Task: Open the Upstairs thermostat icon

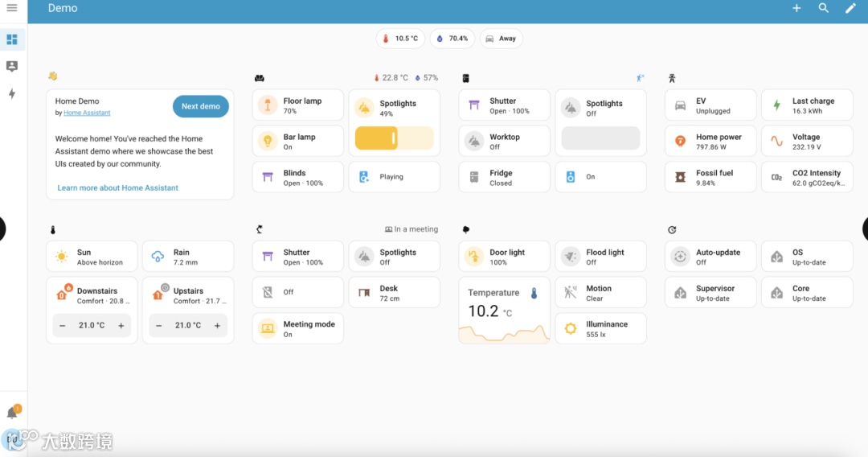Action: [158, 294]
